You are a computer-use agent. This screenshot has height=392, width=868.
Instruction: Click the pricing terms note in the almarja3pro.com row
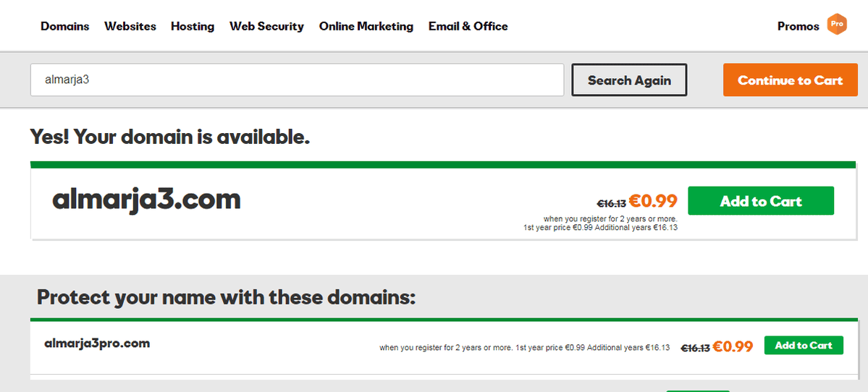[x=524, y=348]
